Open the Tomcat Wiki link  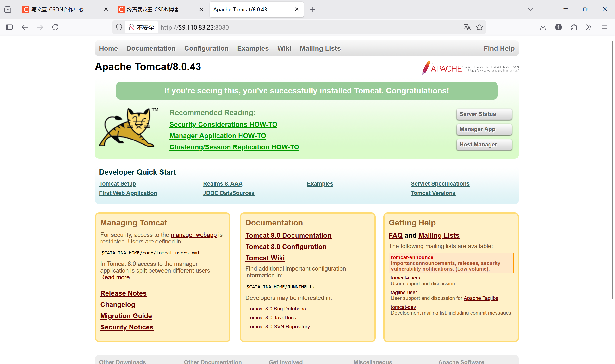coord(265,258)
